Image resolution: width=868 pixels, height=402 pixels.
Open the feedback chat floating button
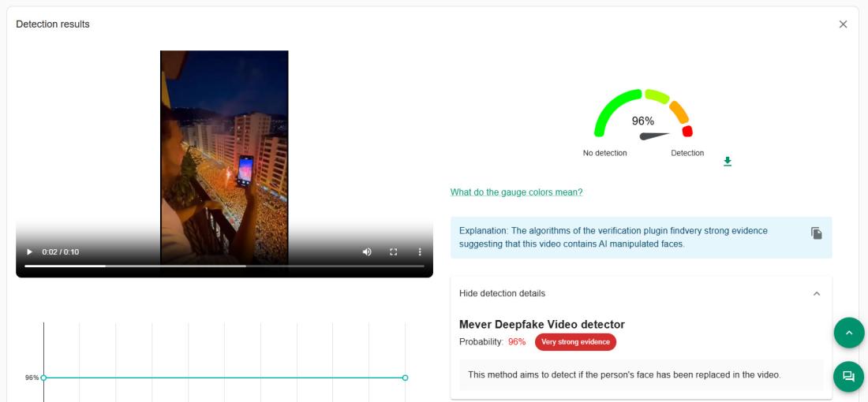tap(849, 376)
